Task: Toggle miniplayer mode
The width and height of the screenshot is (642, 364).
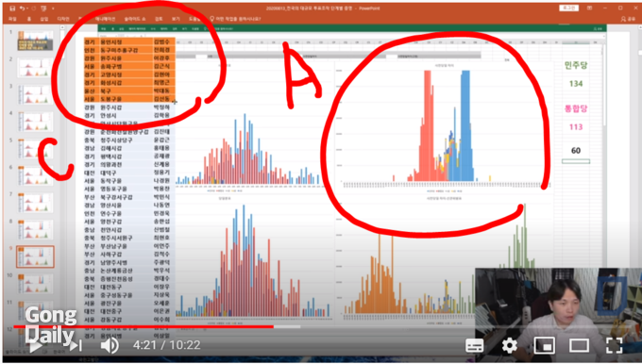Action: point(545,345)
